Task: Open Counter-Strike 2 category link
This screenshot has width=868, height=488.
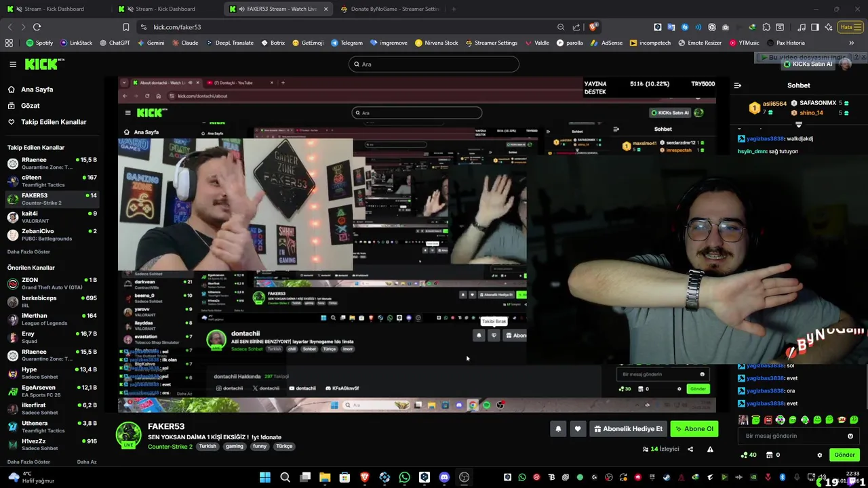Action: point(170,447)
